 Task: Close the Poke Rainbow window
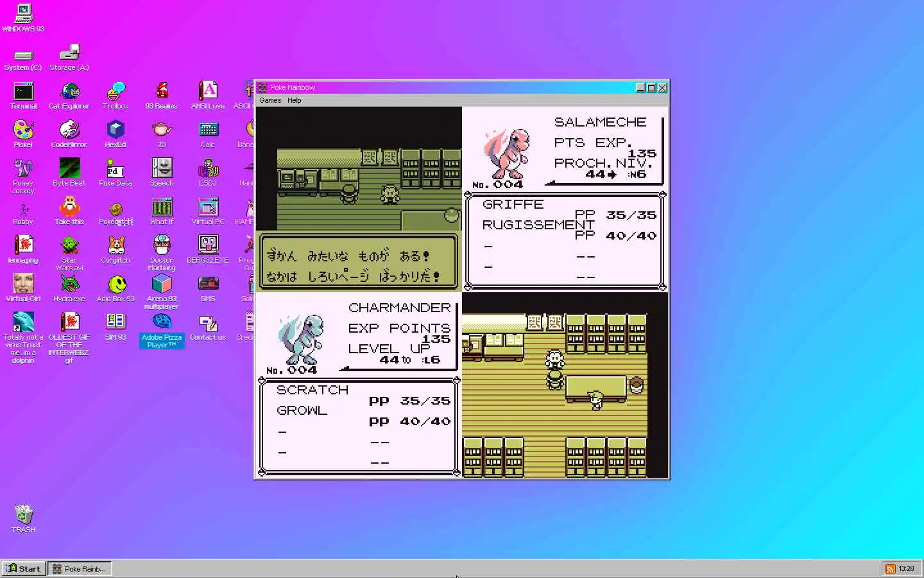coord(662,87)
